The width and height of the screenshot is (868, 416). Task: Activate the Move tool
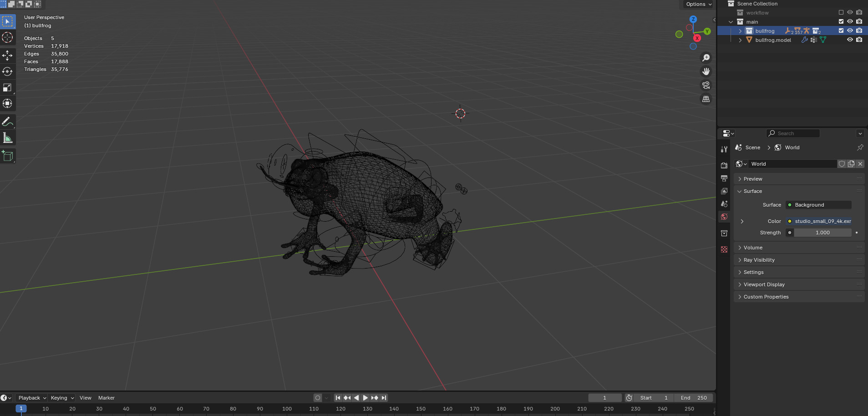7,56
